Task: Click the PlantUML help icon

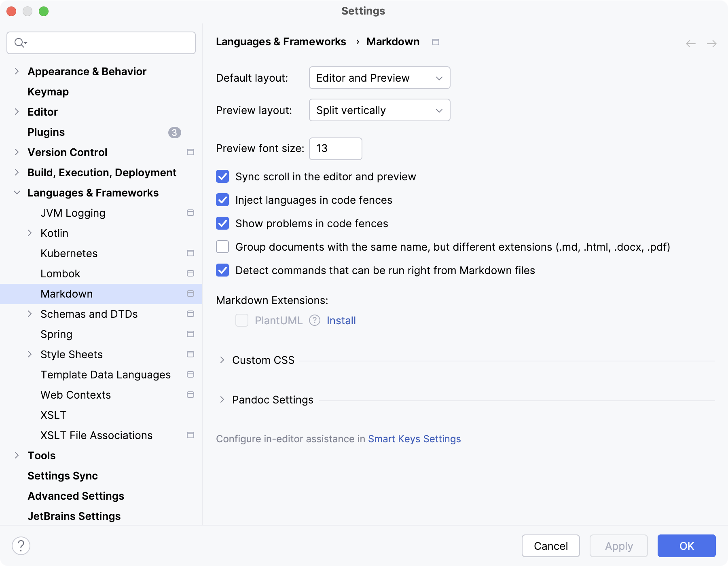Action: click(x=314, y=320)
